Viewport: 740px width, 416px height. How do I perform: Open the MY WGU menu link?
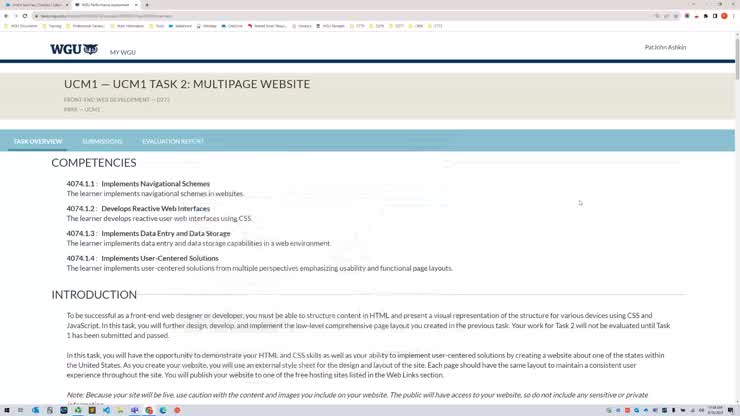123,52
